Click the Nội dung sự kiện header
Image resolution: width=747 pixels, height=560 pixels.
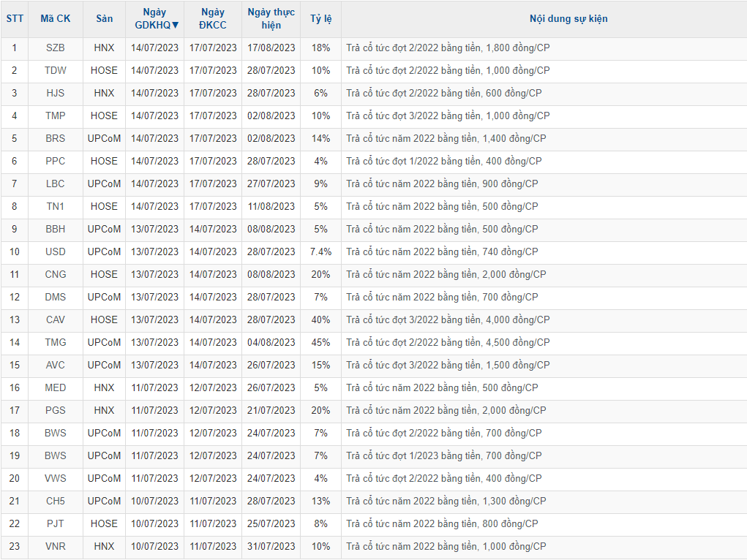coord(568,19)
